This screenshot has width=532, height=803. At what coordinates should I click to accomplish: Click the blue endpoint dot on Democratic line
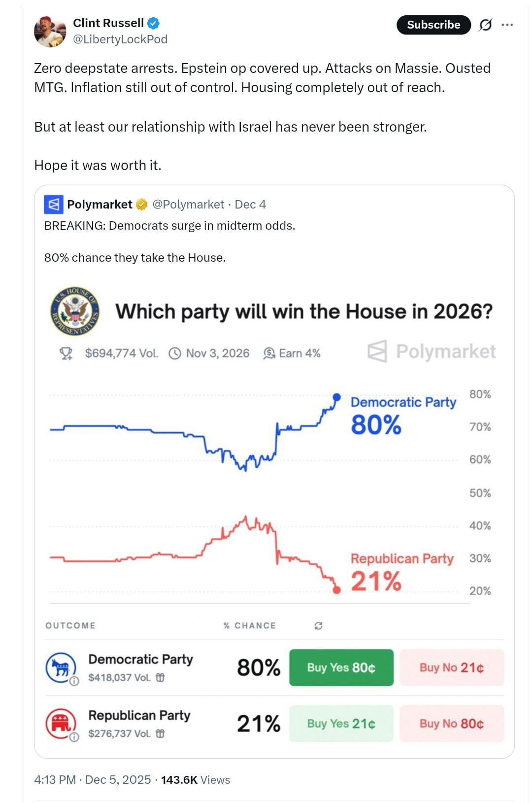click(336, 397)
